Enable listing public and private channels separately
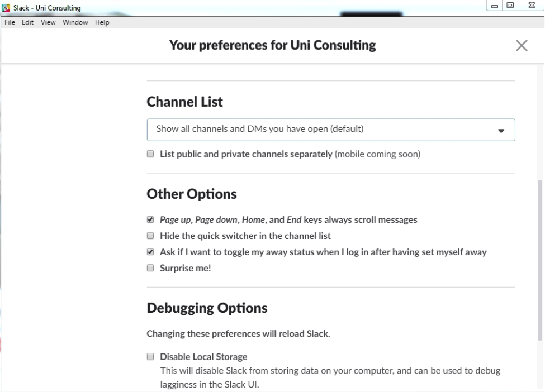 (x=150, y=154)
